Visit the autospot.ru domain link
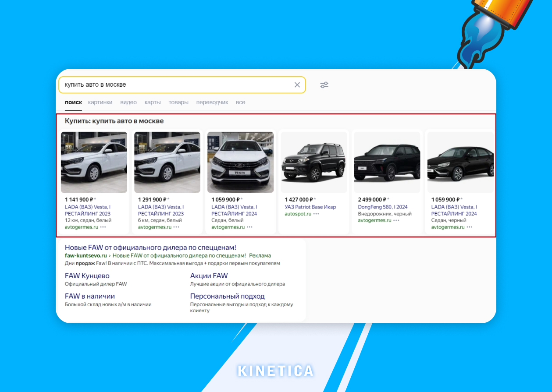 coord(298,214)
